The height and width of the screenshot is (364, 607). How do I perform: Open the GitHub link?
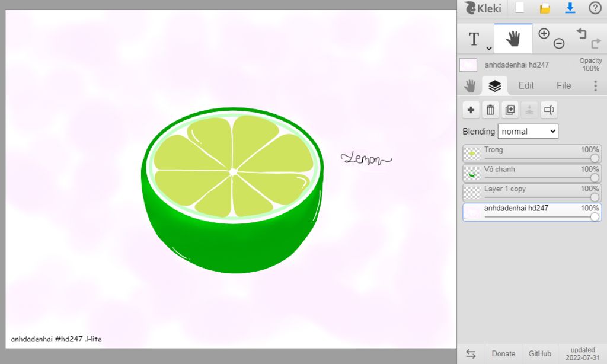click(539, 353)
